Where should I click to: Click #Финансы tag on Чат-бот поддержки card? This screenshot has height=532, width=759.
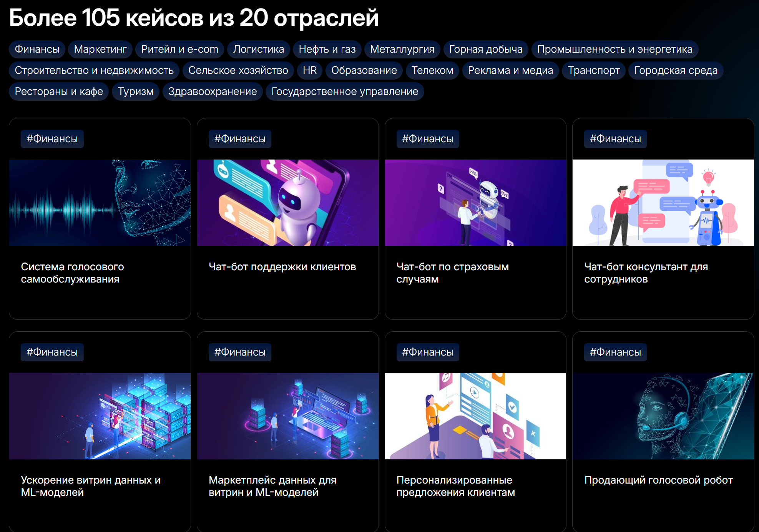pyautogui.click(x=240, y=139)
